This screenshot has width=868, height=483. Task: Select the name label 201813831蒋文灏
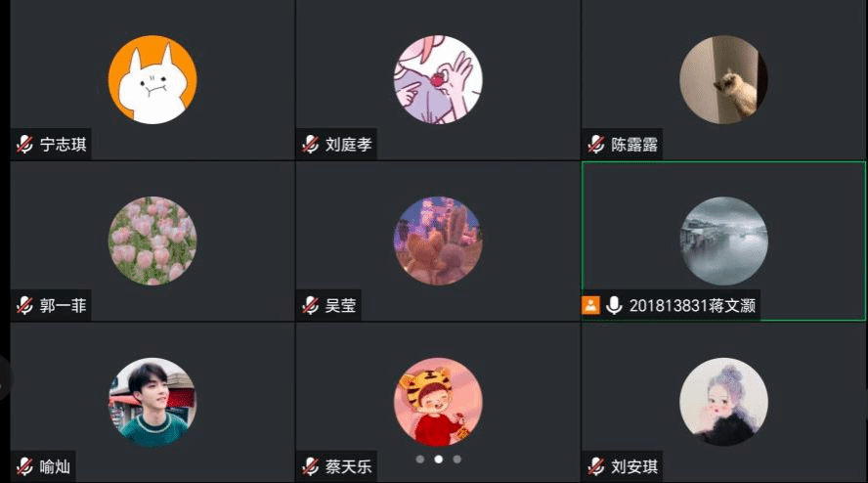tap(692, 306)
